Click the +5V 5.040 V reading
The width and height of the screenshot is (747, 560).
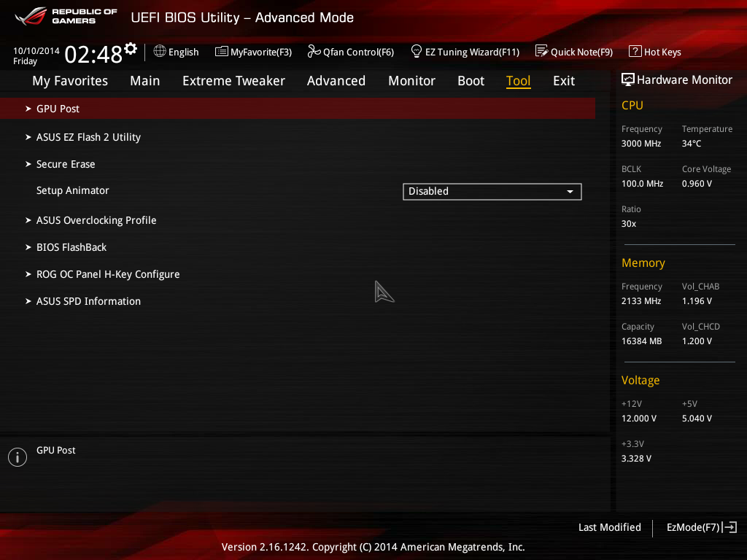[697, 418]
